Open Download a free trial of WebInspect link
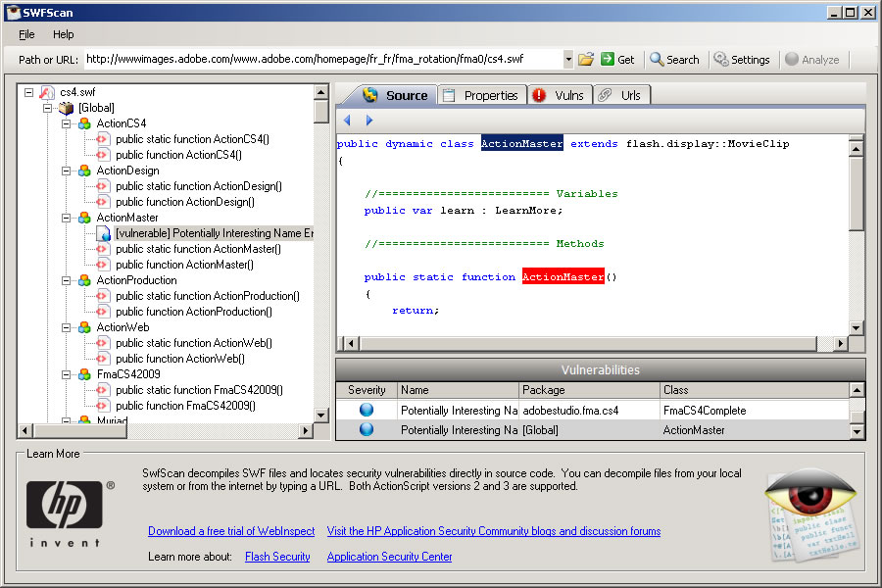 pyautogui.click(x=231, y=531)
